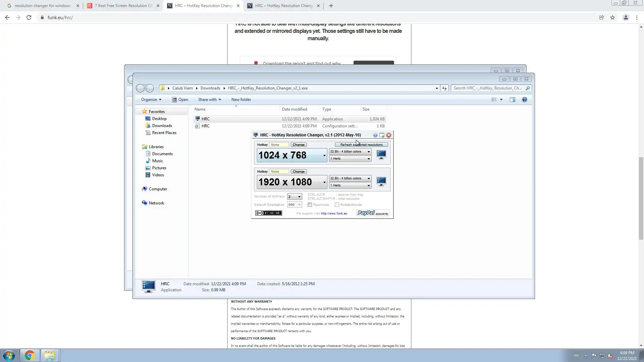Apply 1024 x 768 using its monitor icon
The image size is (644, 362).
click(381, 155)
